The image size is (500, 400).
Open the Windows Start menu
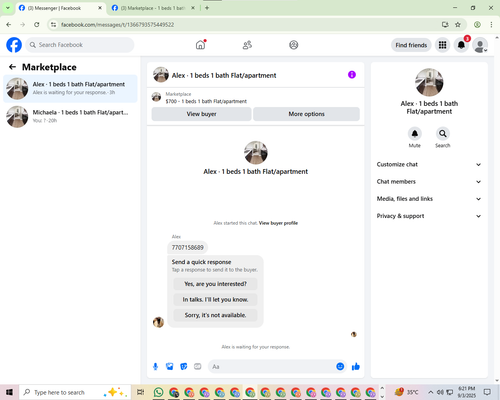[x=9, y=392]
